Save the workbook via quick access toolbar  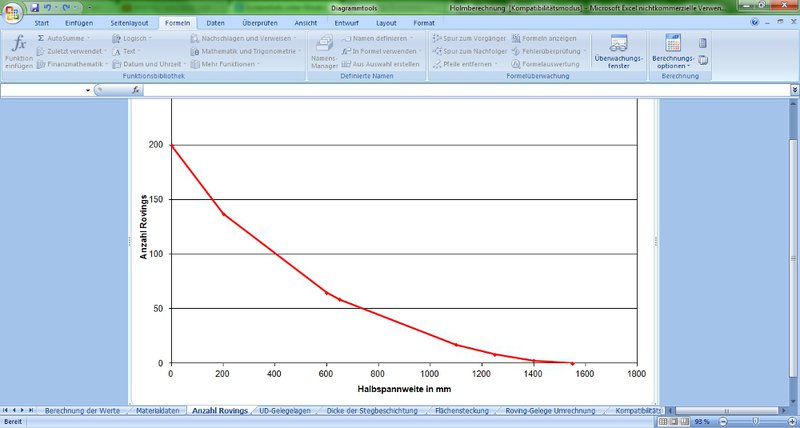click(34, 7)
